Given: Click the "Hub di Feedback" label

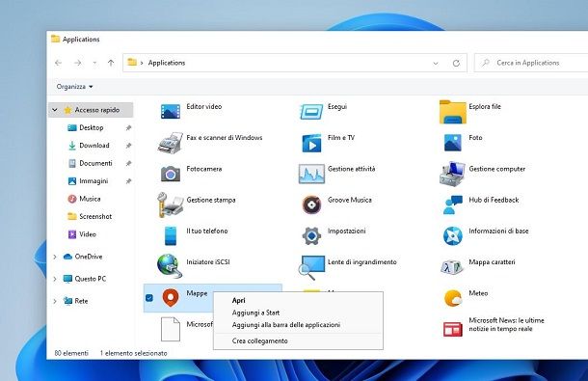Looking at the screenshot, I should tap(494, 200).
